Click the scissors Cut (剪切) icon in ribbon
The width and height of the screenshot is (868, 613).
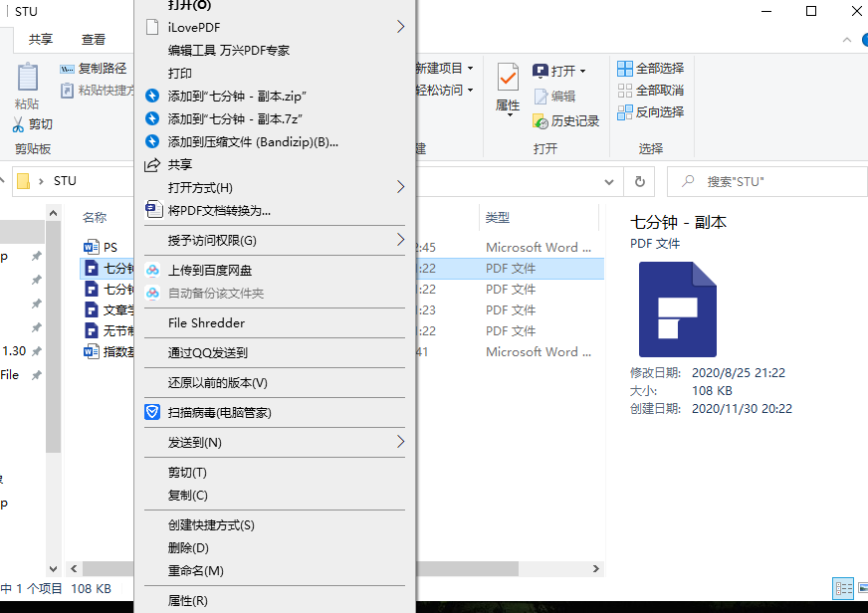point(19,124)
